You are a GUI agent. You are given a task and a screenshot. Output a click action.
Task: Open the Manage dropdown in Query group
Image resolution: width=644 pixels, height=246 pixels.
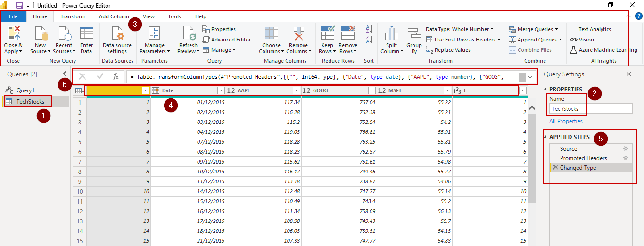(219, 50)
